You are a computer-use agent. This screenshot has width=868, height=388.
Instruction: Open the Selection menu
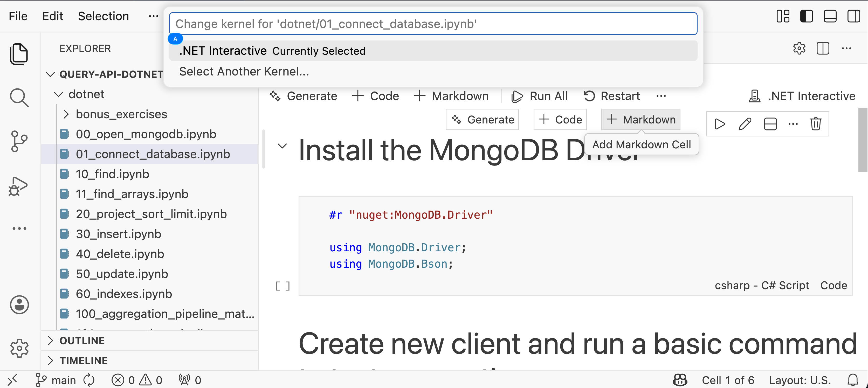pyautogui.click(x=103, y=16)
